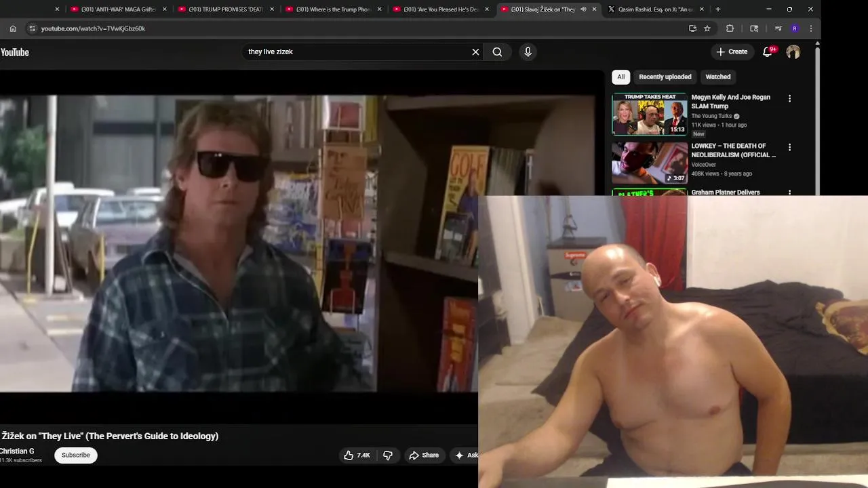Open the extensions puzzle icon
Viewport: 868px width, 488px height.
730,28
